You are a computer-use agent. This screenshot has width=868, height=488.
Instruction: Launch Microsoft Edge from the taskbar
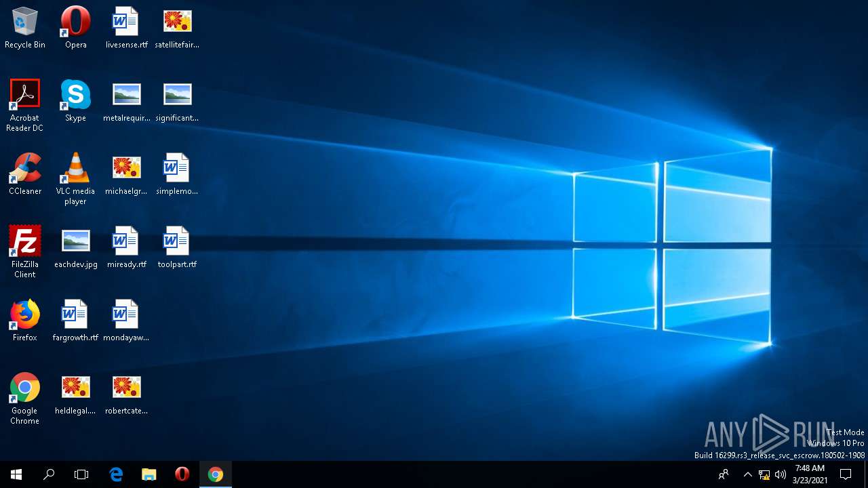click(x=116, y=474)
